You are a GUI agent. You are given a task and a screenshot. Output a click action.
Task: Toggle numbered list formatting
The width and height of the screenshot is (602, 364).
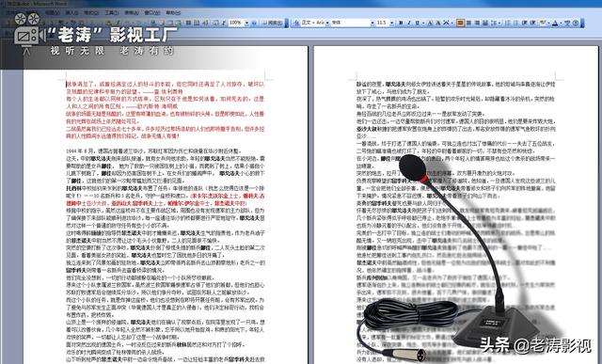508,23
